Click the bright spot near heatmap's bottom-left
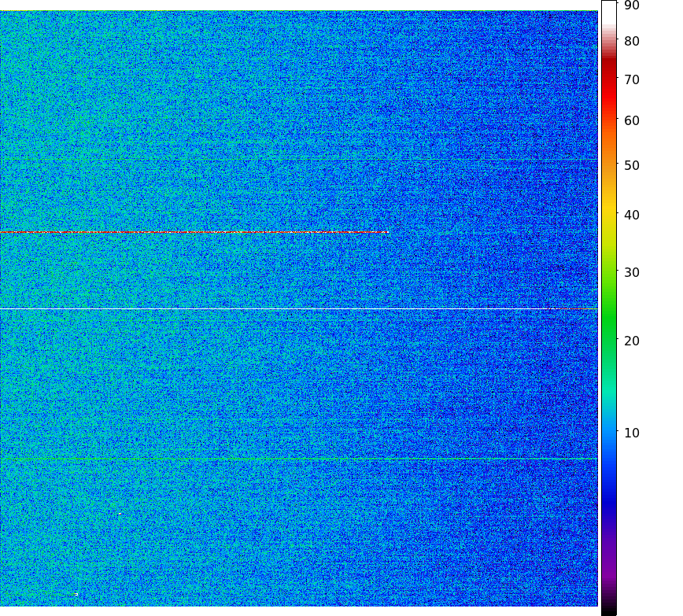 point(76,594)
